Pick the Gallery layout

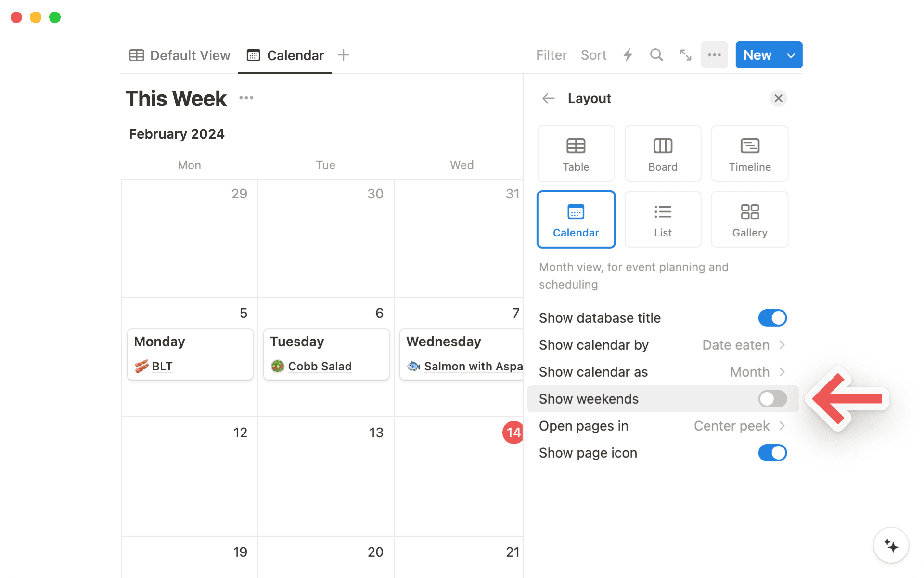tap(749, 219)
